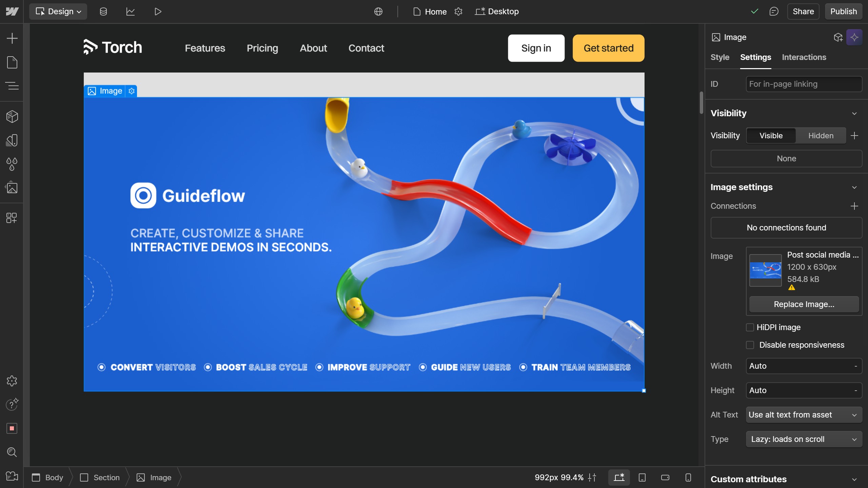Open the Pages panel icon
The height and width of the screenshot is (488, 868).
pyautogui.click(x=12, y=62)
